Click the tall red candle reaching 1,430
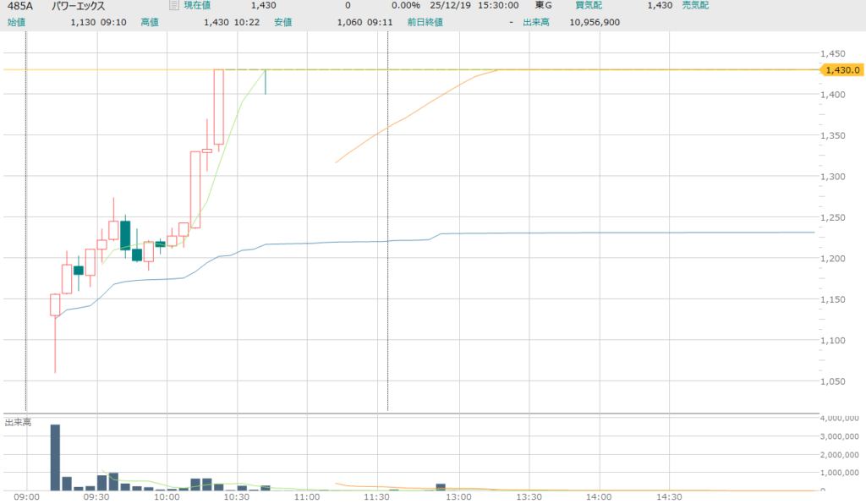 click(218, 107)
